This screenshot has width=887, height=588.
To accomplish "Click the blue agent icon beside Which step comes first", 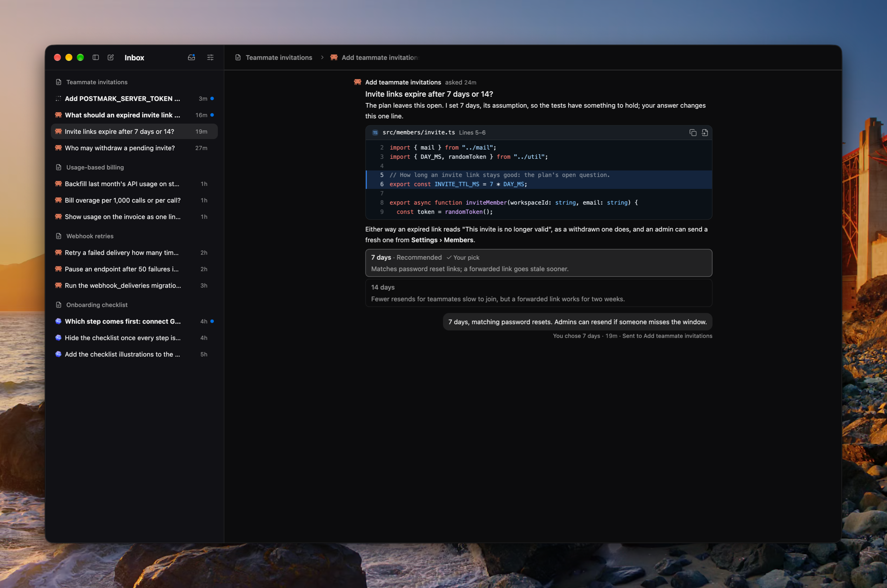I will point(58,322).
